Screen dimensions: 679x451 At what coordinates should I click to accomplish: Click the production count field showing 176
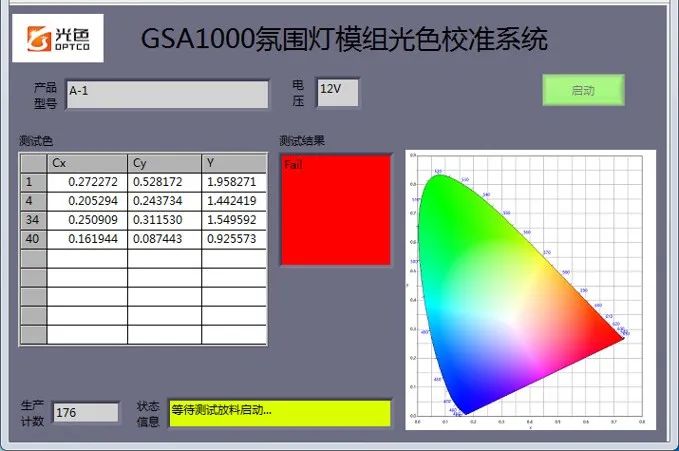[x=85, y=412]
